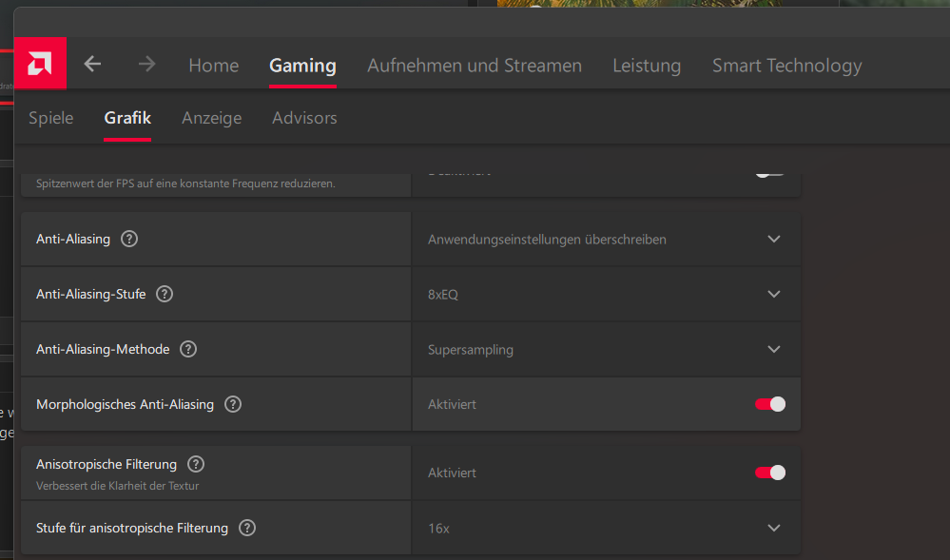Click the AMD Radeon logo icon
This screenshot has width=950, height=560.
(39, 64)
